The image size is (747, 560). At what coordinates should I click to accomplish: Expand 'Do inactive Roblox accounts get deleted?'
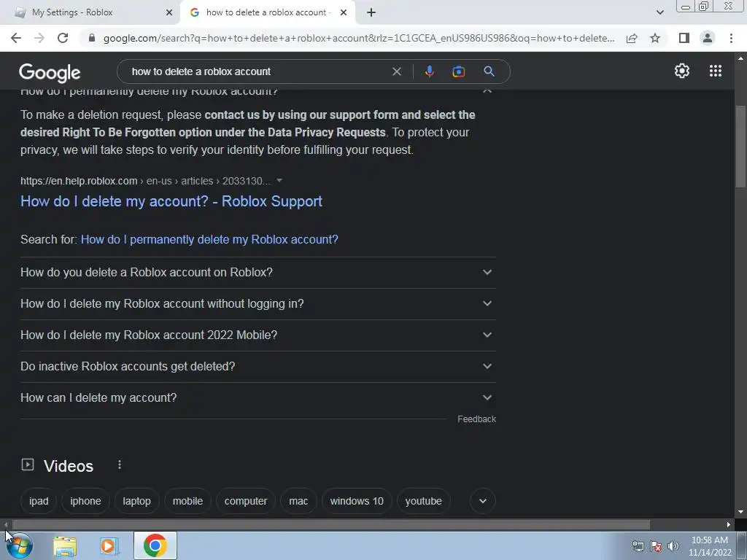(258, 367)
